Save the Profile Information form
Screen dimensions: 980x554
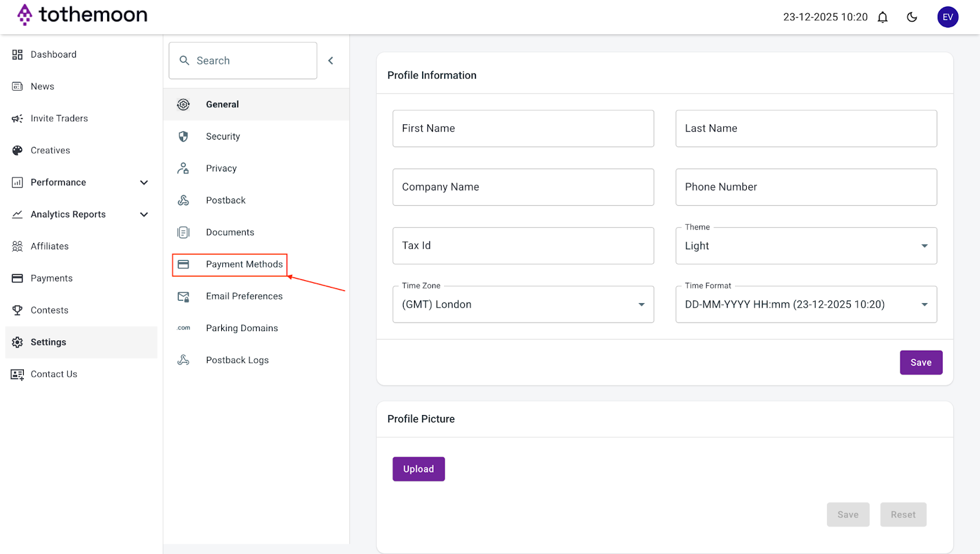click(921, 362)
